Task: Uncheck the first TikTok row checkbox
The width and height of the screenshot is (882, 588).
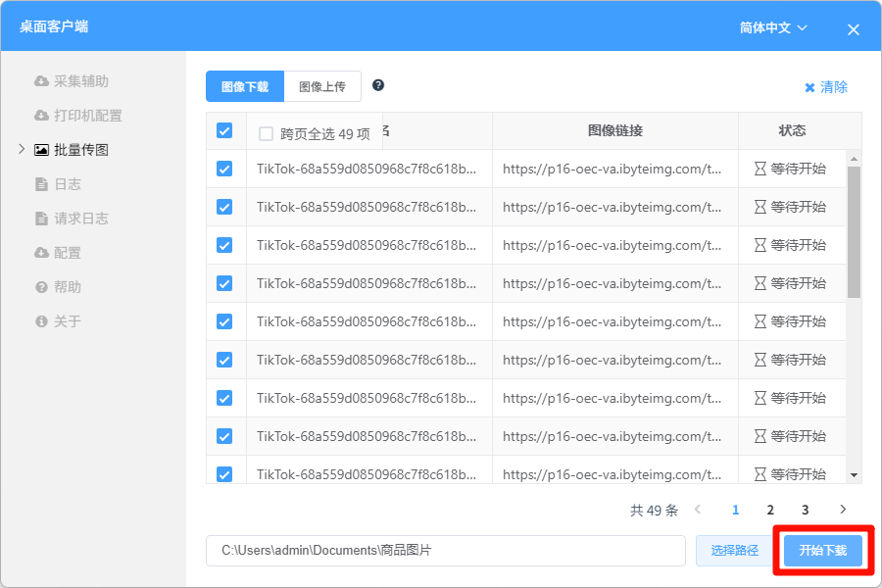Action: pyautogui.click(x=224, y=169)
